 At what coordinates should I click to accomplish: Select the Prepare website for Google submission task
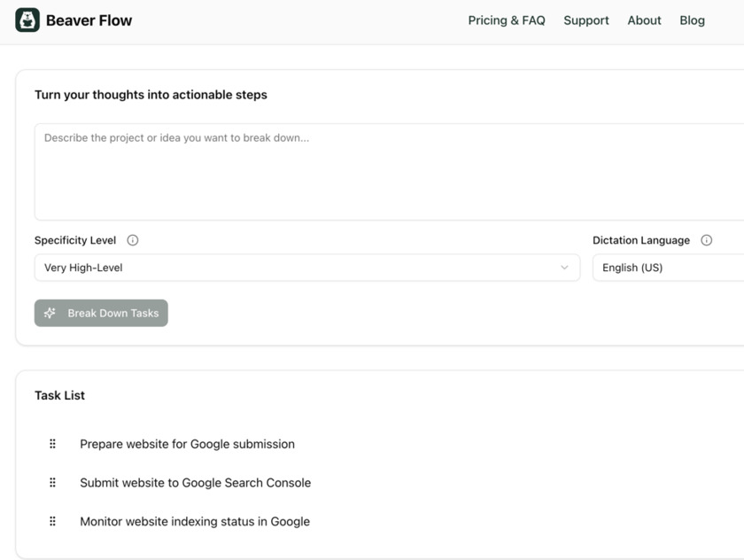[x=187, y=444]
